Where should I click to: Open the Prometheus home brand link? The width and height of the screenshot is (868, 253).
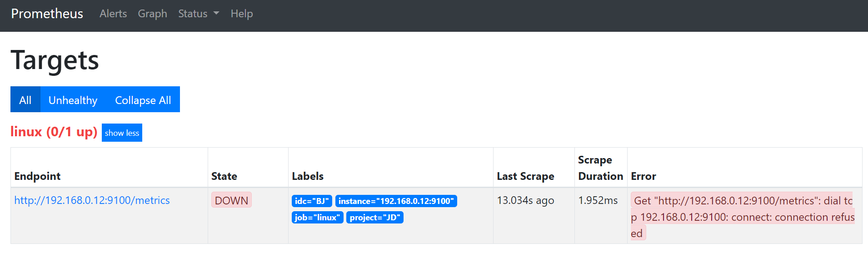[47, 14]
